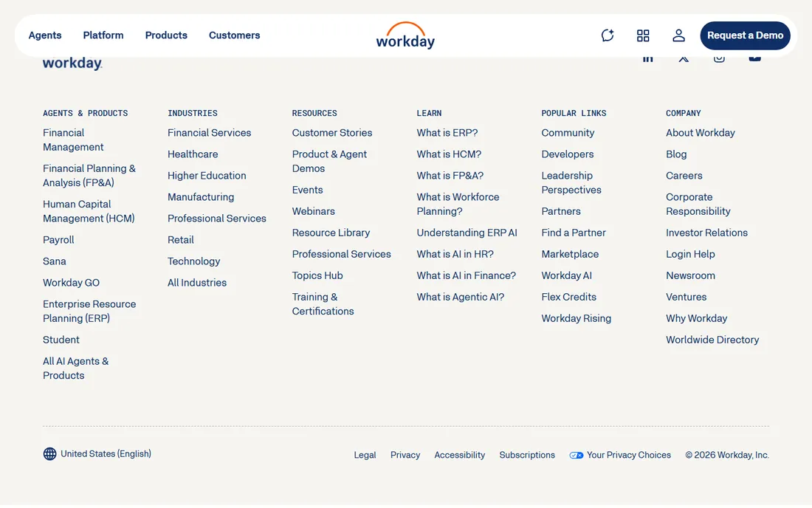Open Human Capital Management link
The width and height of the screenshot is (812, 508).
89,211
